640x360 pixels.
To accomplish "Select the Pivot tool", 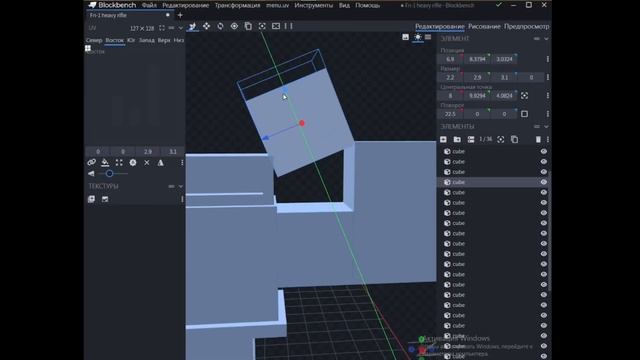I will (x=234, y=26).
